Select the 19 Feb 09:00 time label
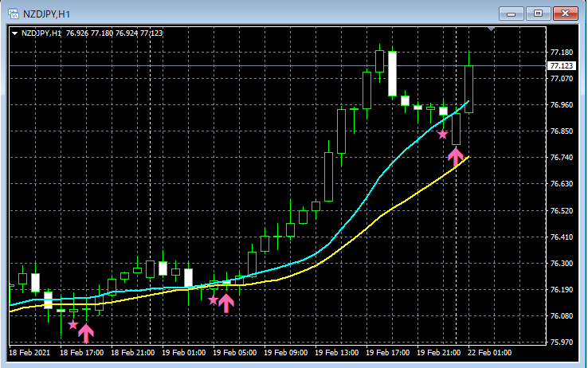The width and height of the screenshot is (588, 368). tap(286, 353)
